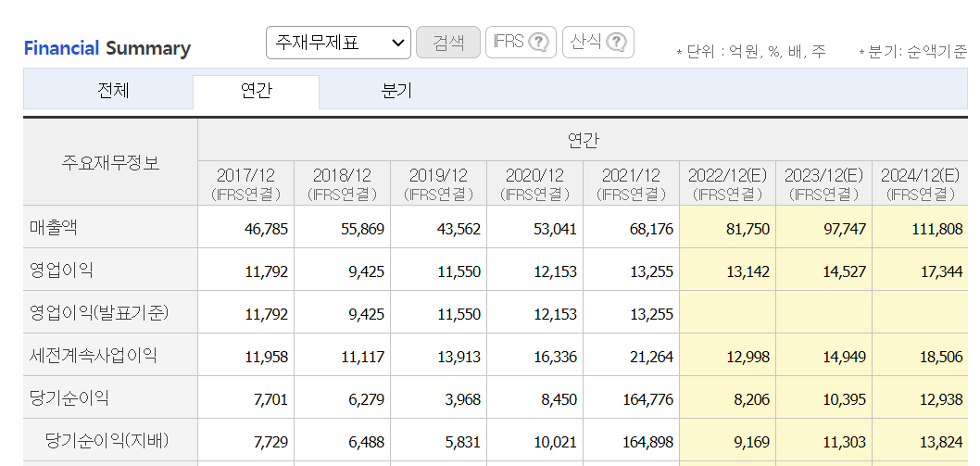Click the 2019/12 column header

[x=438, y=183]
